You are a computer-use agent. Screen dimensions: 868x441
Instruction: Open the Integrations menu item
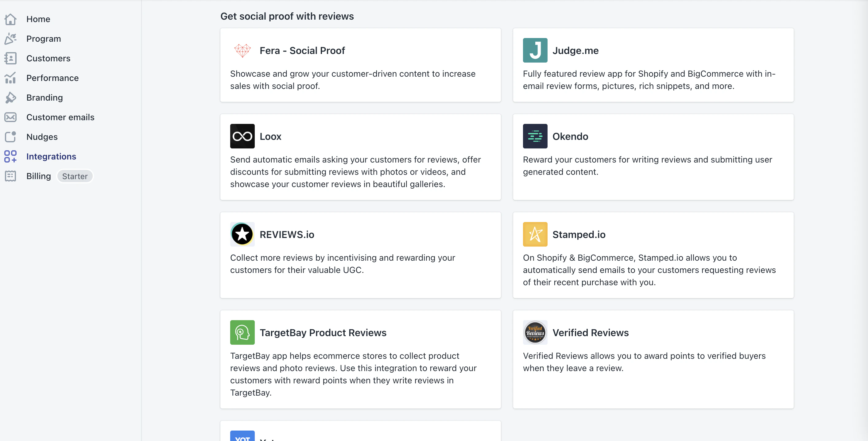[x=51, y=156]
